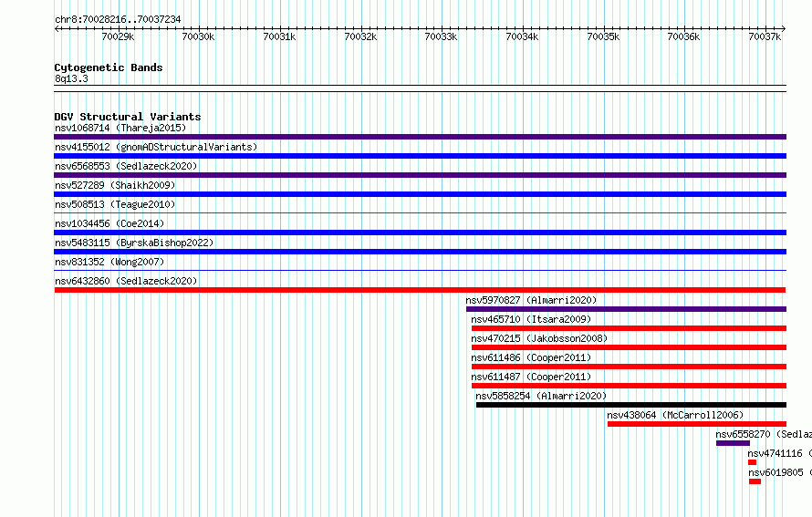
Task: Click the blue bar of nsv5483115
Action: [x=420, y=252]
